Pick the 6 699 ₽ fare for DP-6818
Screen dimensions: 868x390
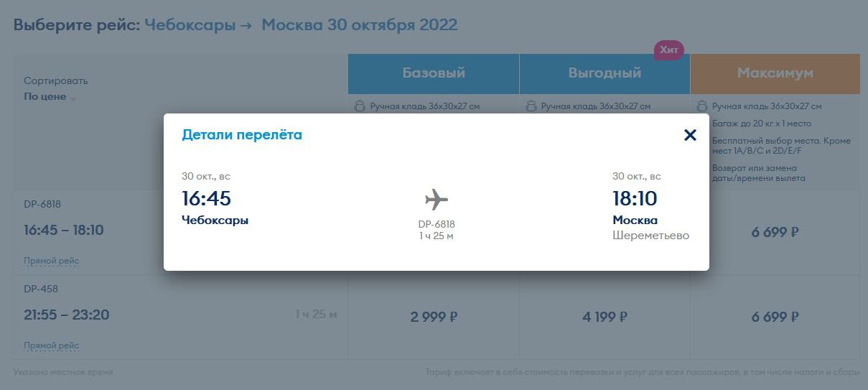click(x=775, y=232)
